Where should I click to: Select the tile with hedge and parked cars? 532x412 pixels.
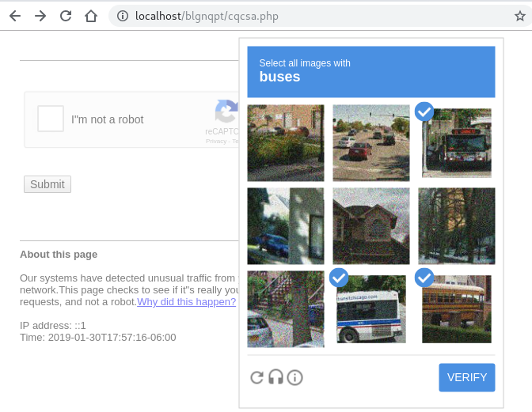[x=286, y=142]
